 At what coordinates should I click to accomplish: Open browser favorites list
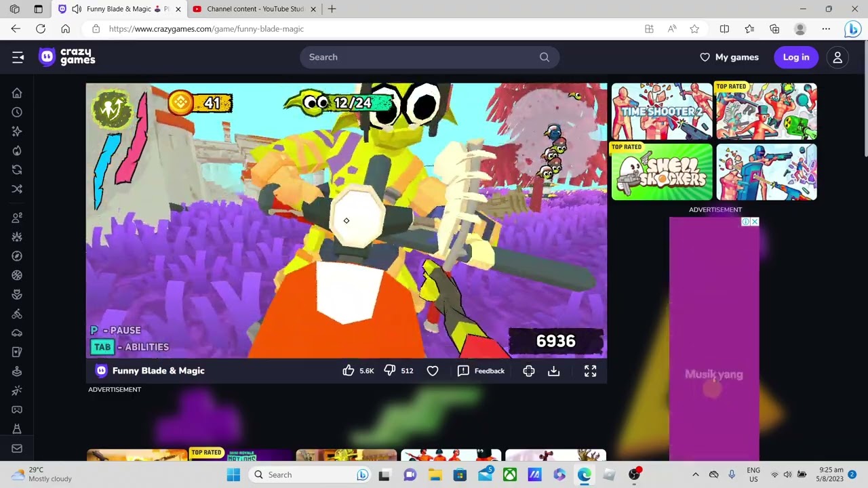749,29
